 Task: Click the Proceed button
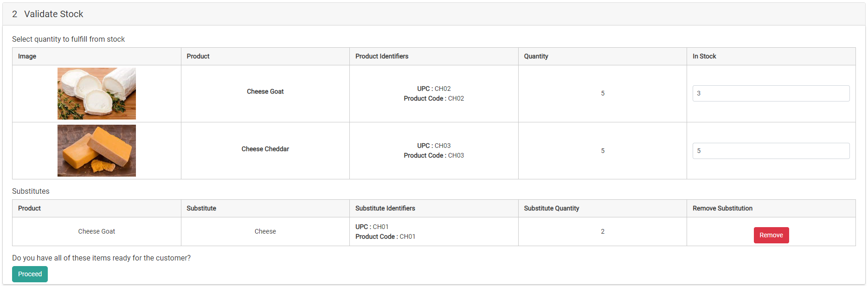tap(30, 274)
